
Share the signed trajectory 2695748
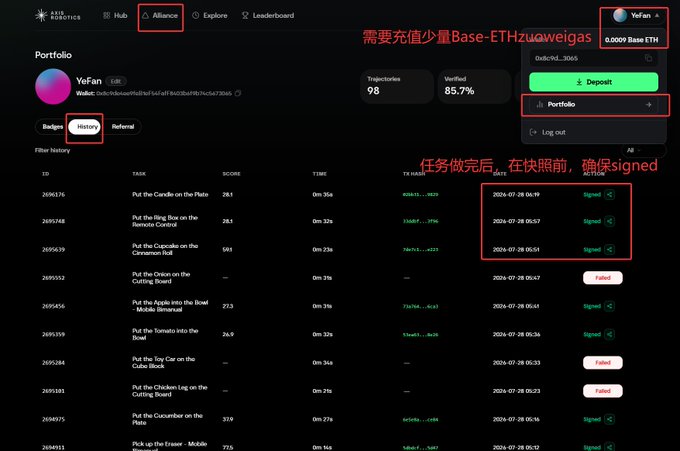point(609,221)
